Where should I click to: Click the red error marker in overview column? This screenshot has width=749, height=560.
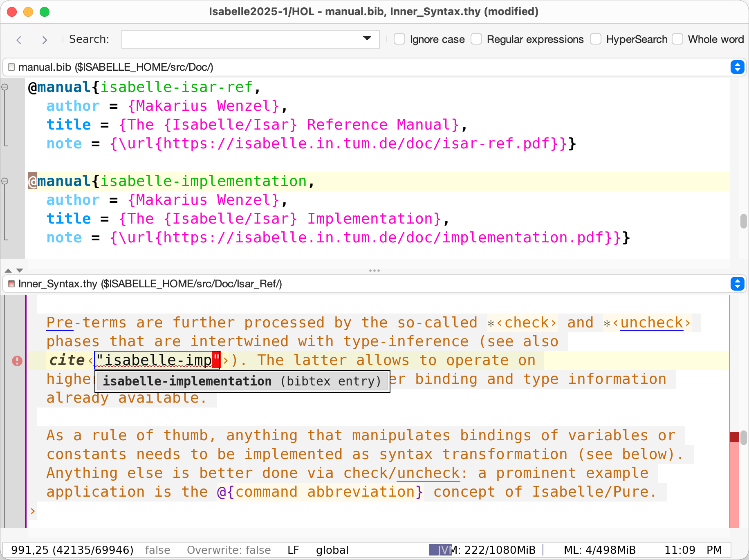coord(734,437)
